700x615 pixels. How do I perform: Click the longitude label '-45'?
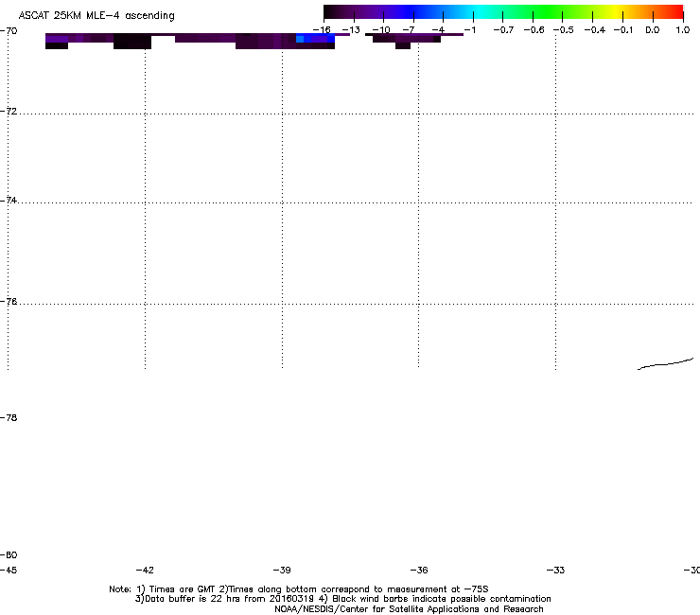(x=9, y=570)
